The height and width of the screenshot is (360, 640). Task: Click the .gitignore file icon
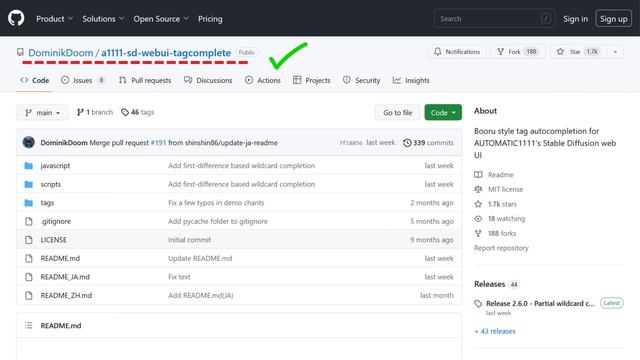pyautogui.click(x=29, y=221)
